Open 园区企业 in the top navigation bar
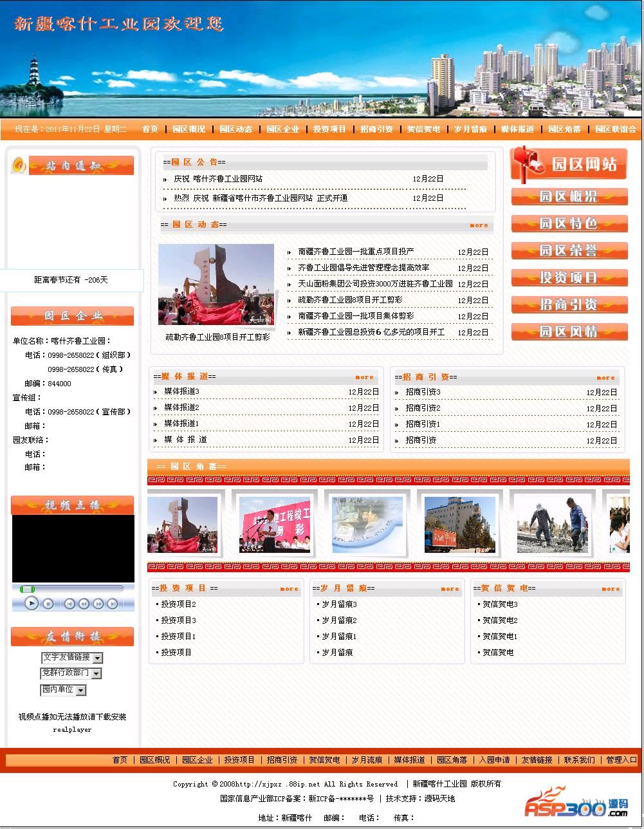644x829 pixels. pos(282,129)
